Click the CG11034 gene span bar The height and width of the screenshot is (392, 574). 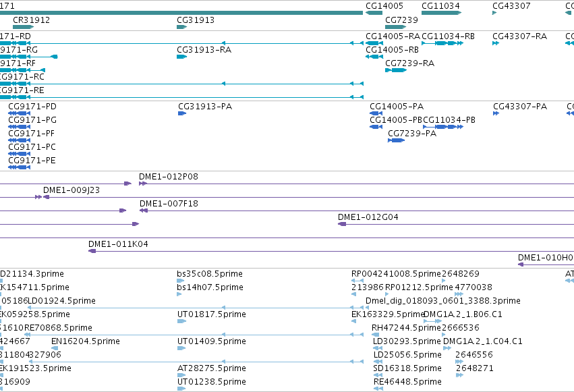(x=441, y=13)
